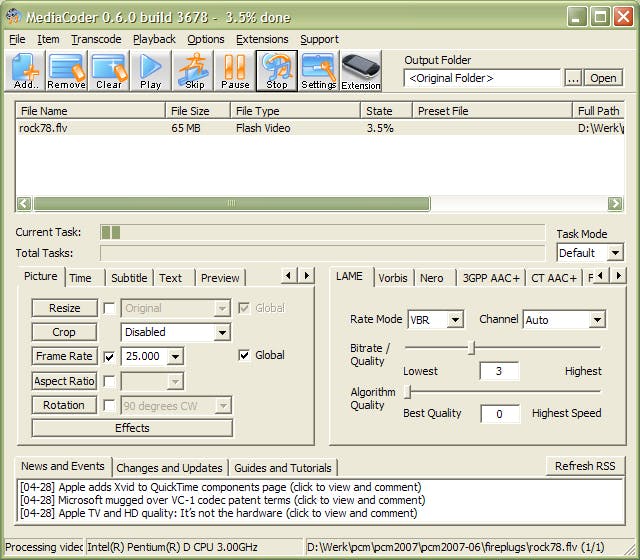Open the Microsoft VC-1 codec news item
This screenshot has width=640, height=560.
coord(223,500)
